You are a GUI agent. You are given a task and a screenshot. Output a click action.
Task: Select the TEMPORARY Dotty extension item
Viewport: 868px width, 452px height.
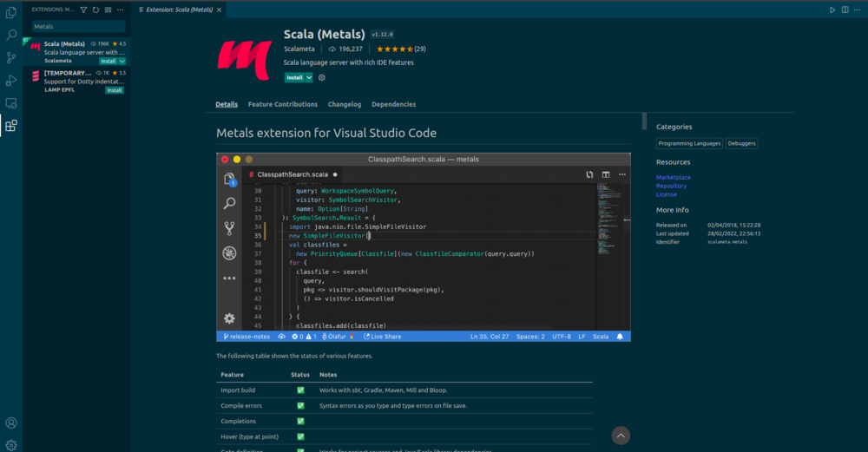coord(77,82)
